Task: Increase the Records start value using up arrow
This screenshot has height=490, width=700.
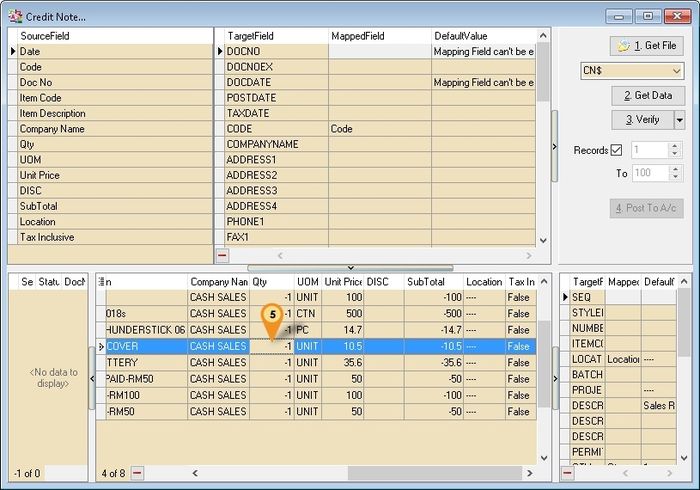Action: coord(674,146)
